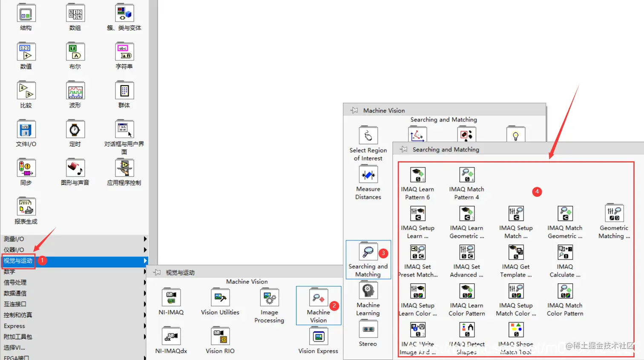This screenshot has width=644, height=360.
Task: Open the 结构 (Structures) palette icon
Action: [x=26, y=13]
